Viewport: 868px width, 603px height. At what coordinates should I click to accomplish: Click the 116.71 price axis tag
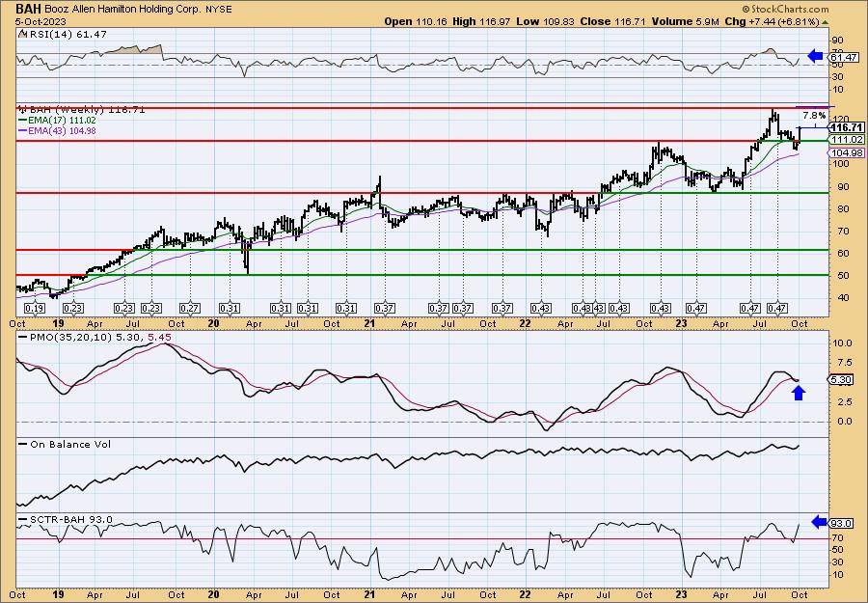845,128
